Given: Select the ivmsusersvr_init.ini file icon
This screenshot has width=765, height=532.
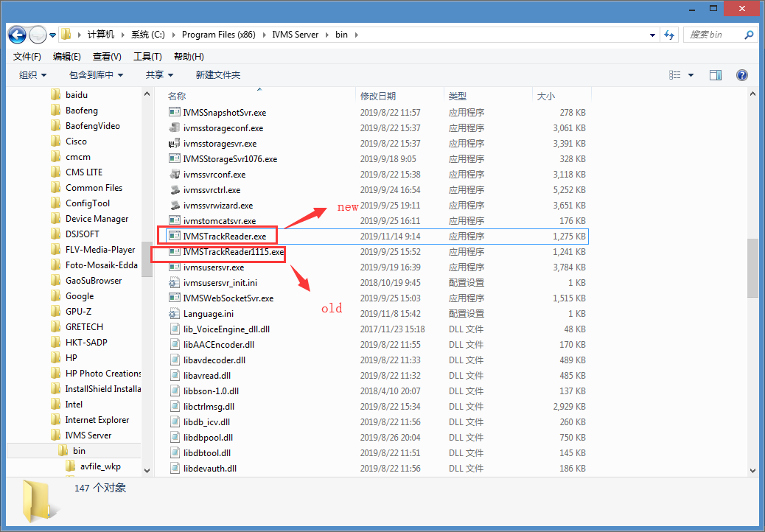Looking at the screenshot, I should [x=174, y=282].
